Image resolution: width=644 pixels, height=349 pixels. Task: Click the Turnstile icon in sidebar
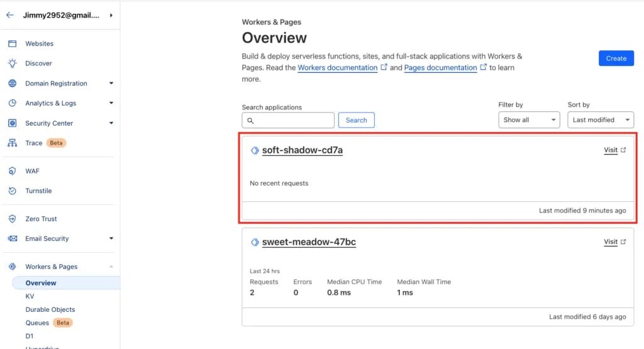click(13, 191)
